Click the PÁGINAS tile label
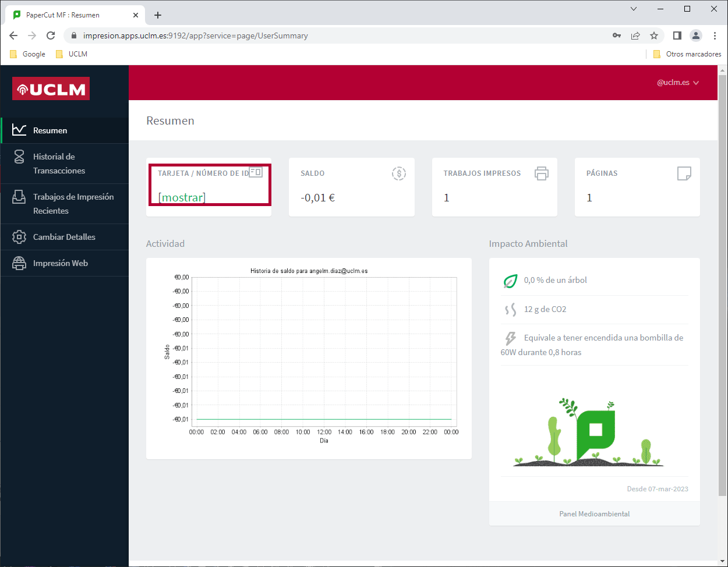728x567 pixels. [602, 173]
